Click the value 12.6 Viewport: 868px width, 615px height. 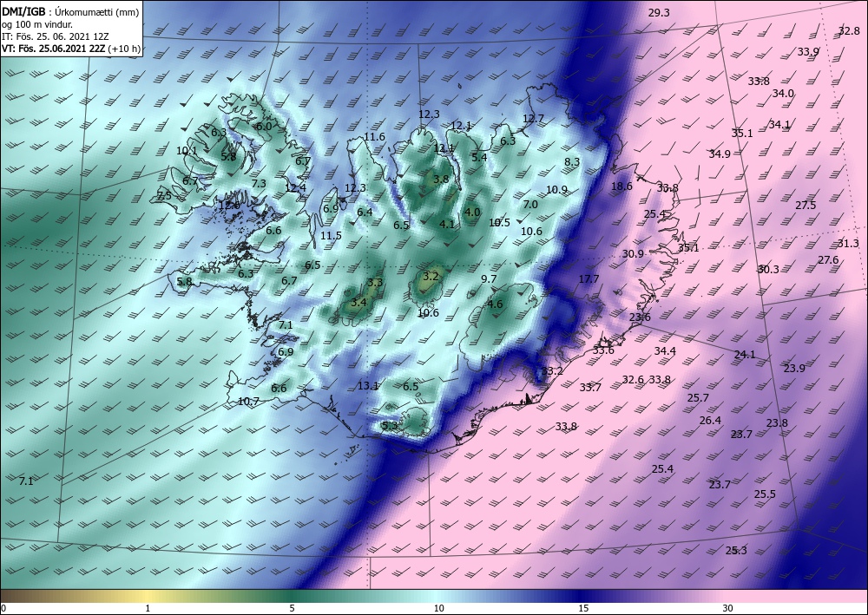pos(229,206)
